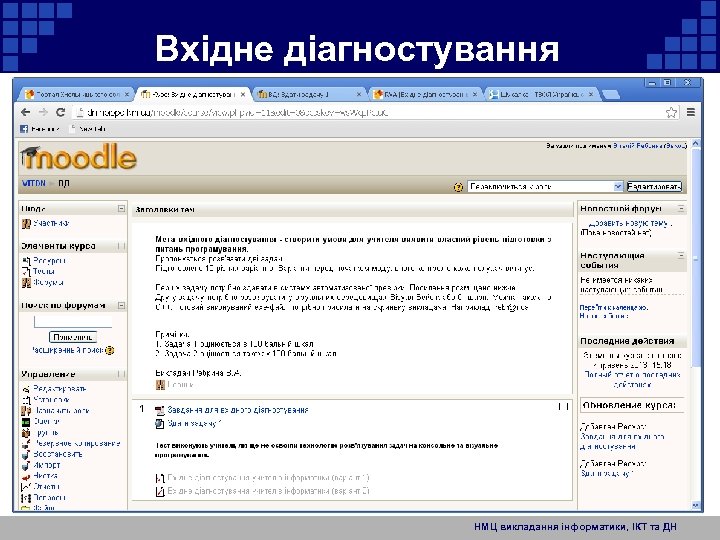Image resolution: width=720 pixels, height=540 pixels.
Task: Open Завдання для вхідного діагностування resource
Action: coord(237,410)
